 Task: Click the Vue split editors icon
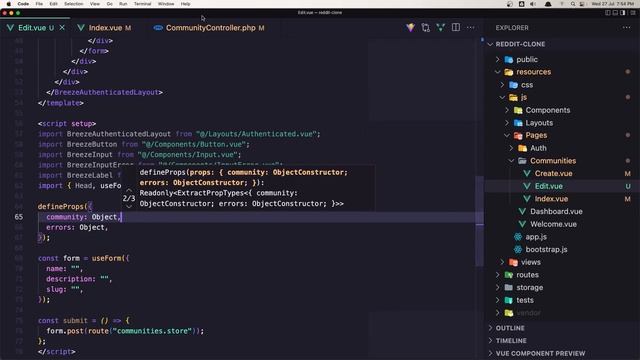point(440,28)
